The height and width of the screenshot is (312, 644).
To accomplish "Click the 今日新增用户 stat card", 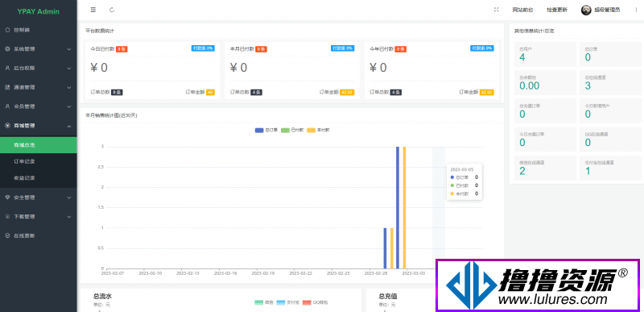I will pos(611,111).
